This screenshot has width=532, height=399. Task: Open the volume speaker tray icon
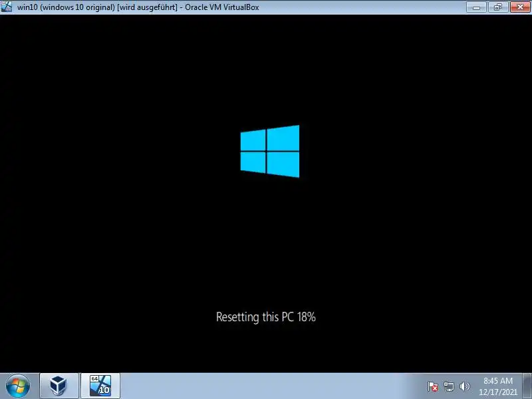464,386
